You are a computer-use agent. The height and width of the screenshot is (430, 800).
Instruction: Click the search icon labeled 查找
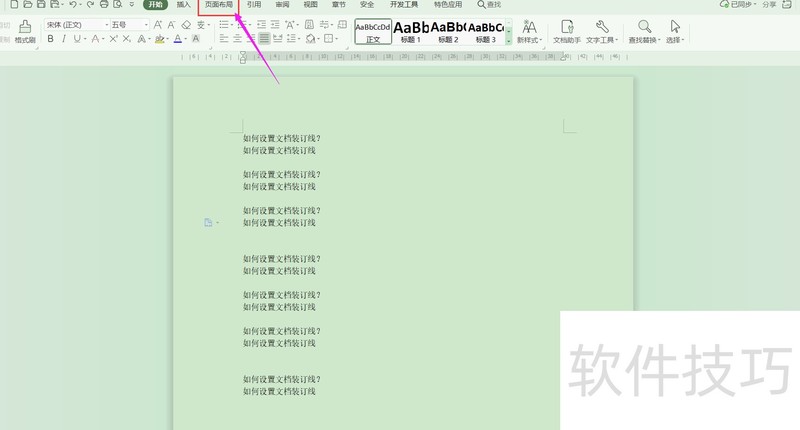489,5
